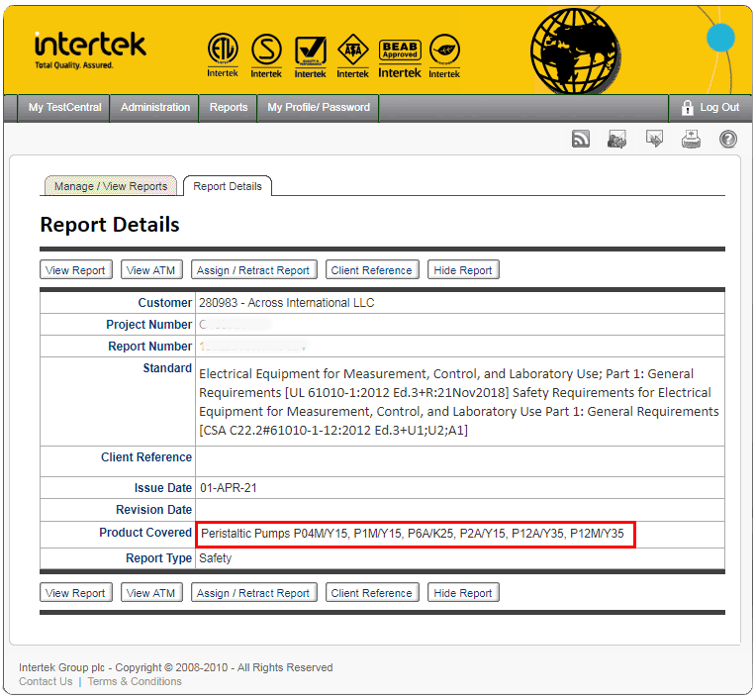The image size is (755, 700).
Task: Open the My TestCentral menu
Action: point(64,107)
